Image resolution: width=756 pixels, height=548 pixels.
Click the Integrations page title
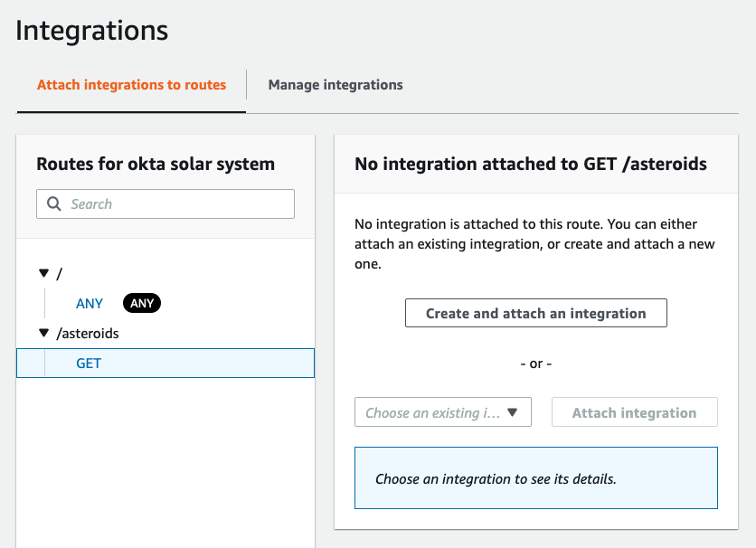tap(92, 31)
